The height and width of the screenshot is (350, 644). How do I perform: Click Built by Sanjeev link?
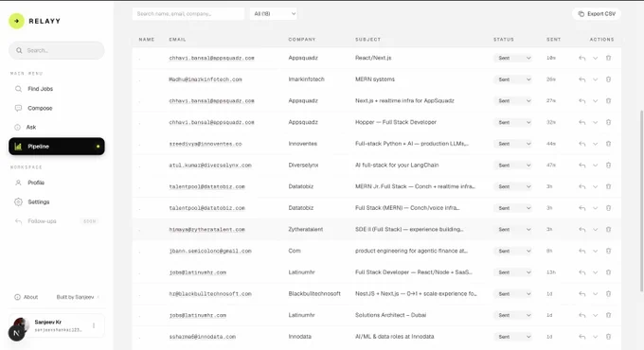click(x=76, y=297)
